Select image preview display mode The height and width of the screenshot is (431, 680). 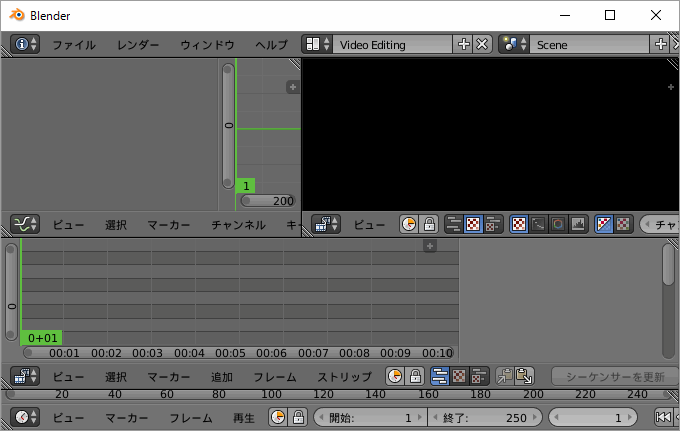519,224
